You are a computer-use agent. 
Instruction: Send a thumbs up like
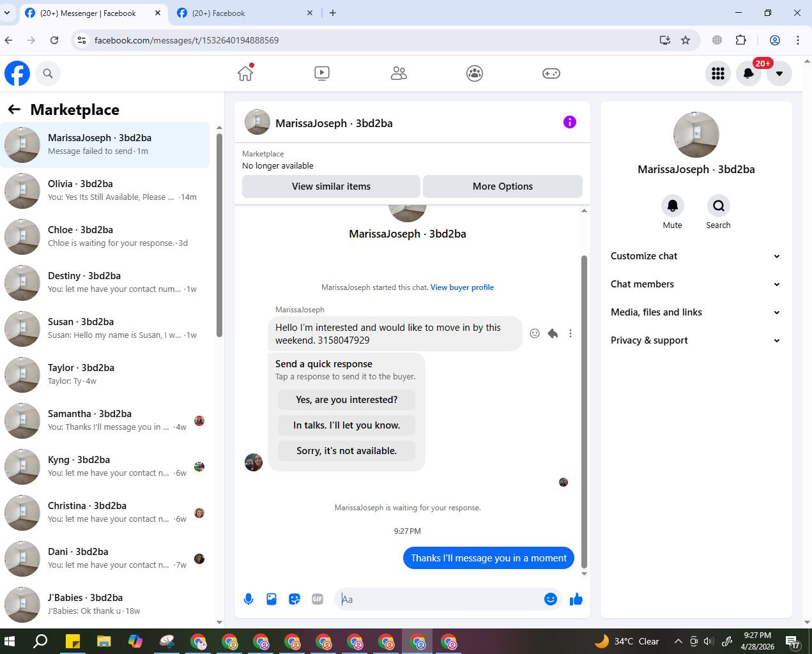[x=576, y=599]
